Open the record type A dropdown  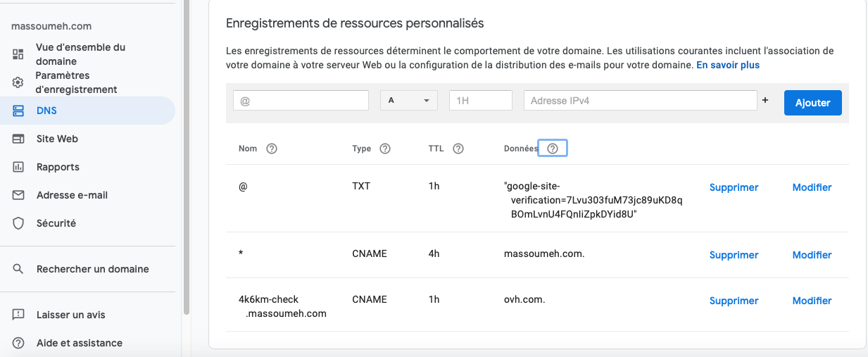click(x=409, y=101)
